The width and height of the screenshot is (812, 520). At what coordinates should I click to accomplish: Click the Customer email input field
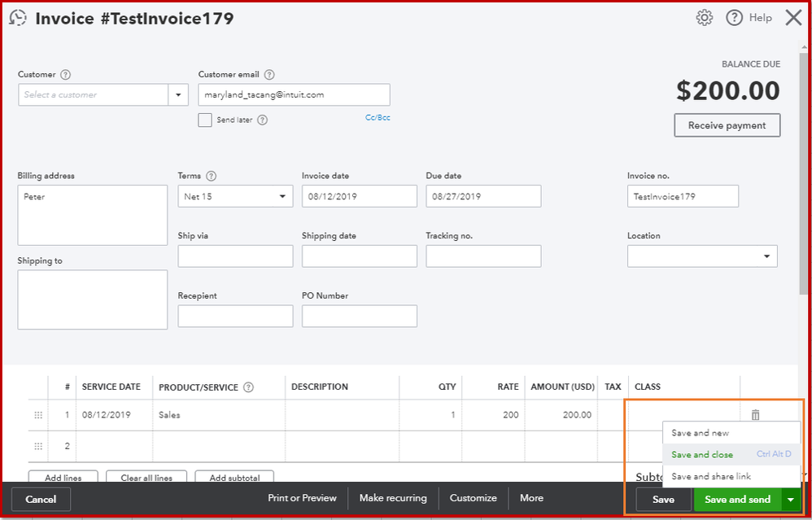295,94
